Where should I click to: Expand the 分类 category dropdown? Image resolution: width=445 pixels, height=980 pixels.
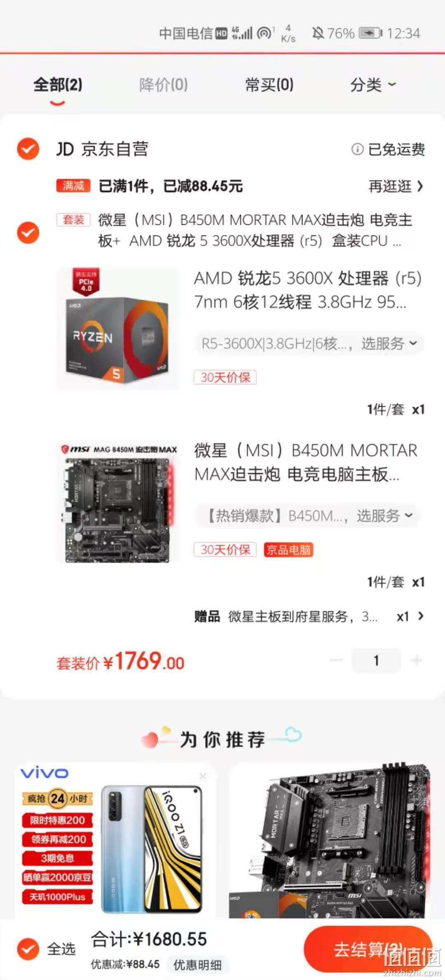point(373,85)
